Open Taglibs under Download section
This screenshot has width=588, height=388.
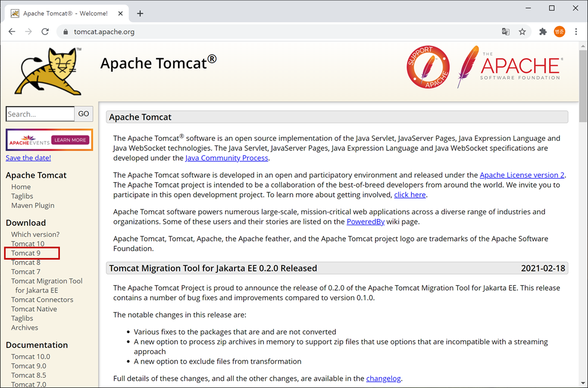coord(22,318)
